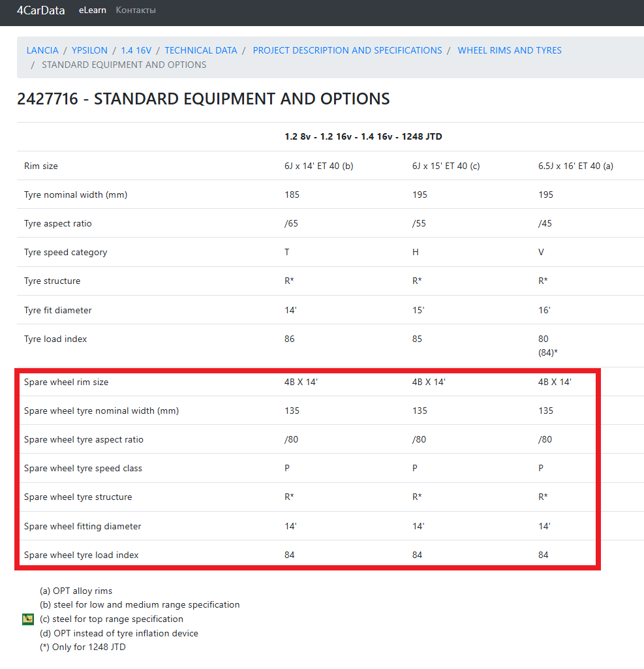
Task: Click speed category value V
Action: (x=541, y=252)
